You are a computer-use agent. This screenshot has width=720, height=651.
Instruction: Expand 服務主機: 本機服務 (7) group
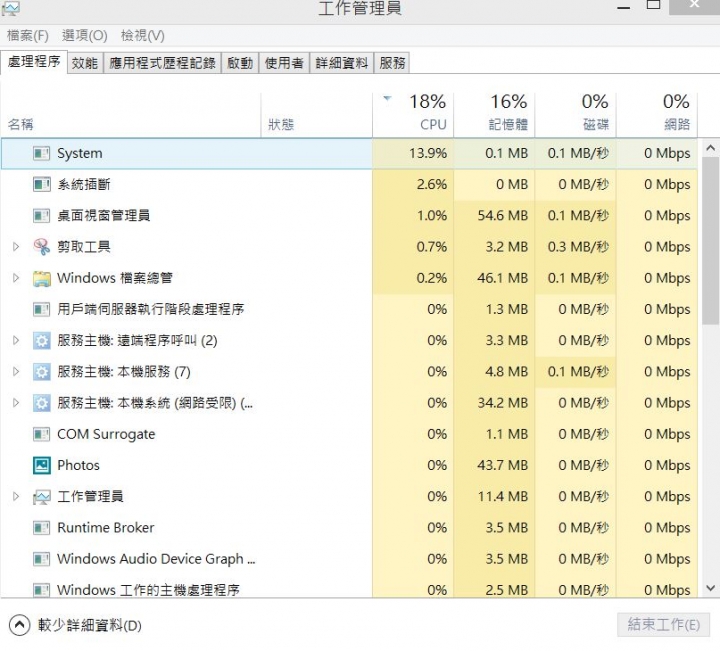(16, 372)
